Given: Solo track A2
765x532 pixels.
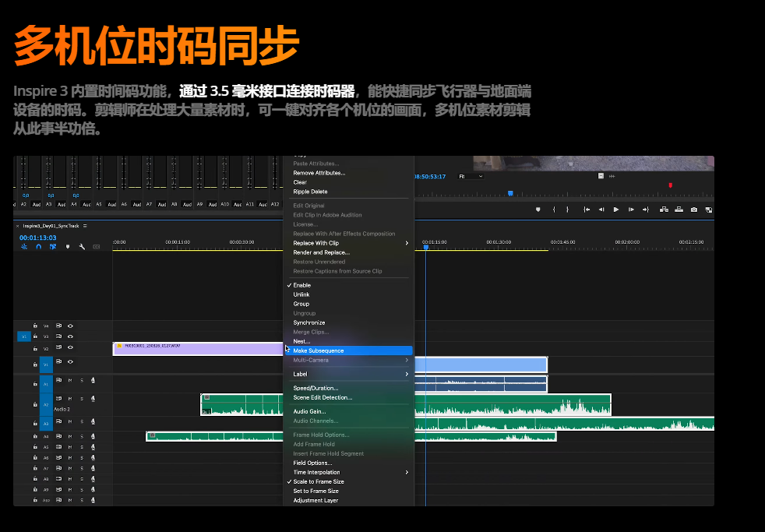Looking at the screenshot, I should click(x=82, y=399).
